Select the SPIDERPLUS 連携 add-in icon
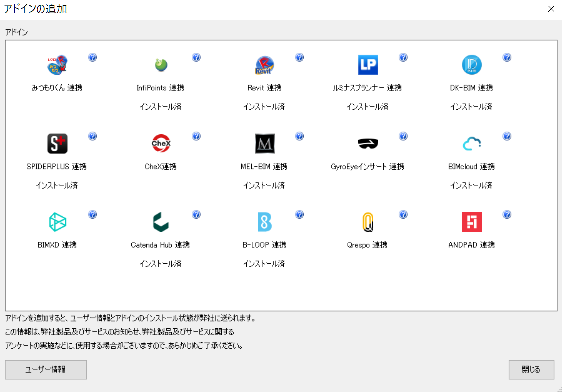 pos(57,144)
